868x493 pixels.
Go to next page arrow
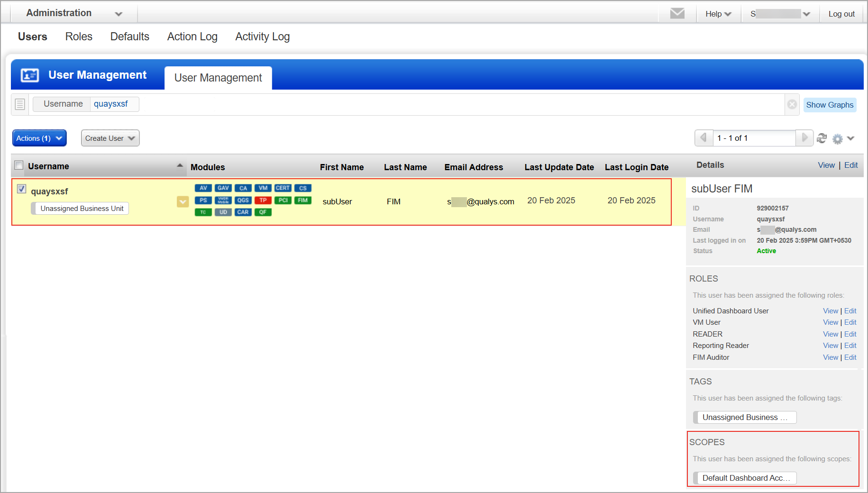804,138
